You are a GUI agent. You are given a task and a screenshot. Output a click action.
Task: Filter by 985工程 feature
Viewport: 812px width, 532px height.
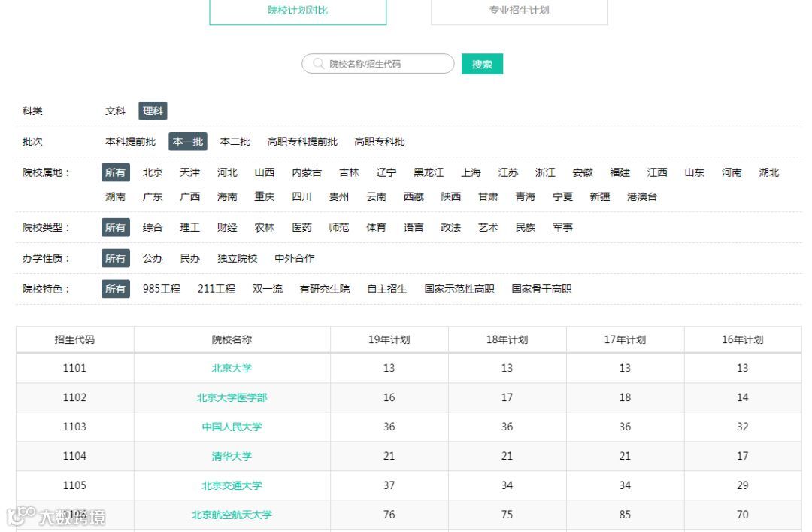162,289
